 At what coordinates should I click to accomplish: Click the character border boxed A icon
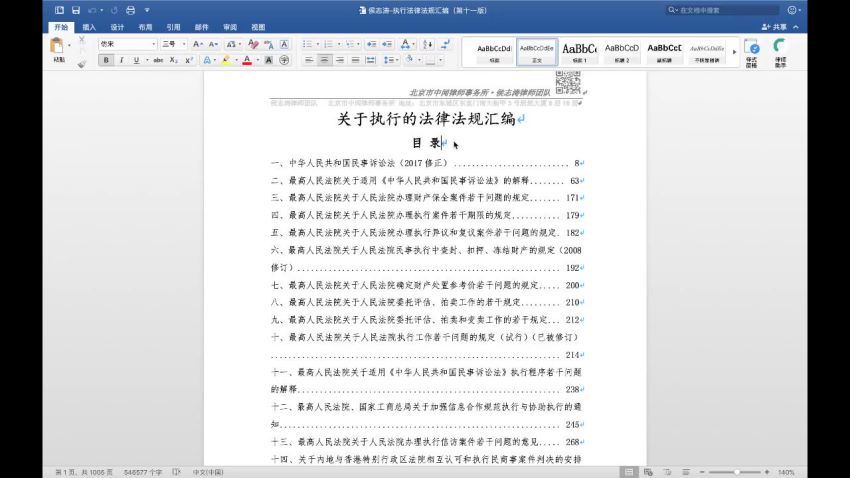[x=284, y=44]
